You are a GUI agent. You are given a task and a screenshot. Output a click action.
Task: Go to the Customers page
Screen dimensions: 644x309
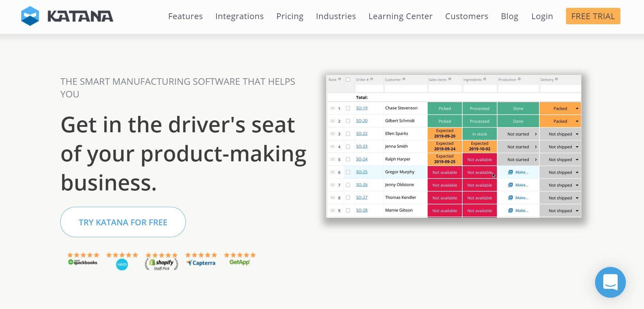467,16
